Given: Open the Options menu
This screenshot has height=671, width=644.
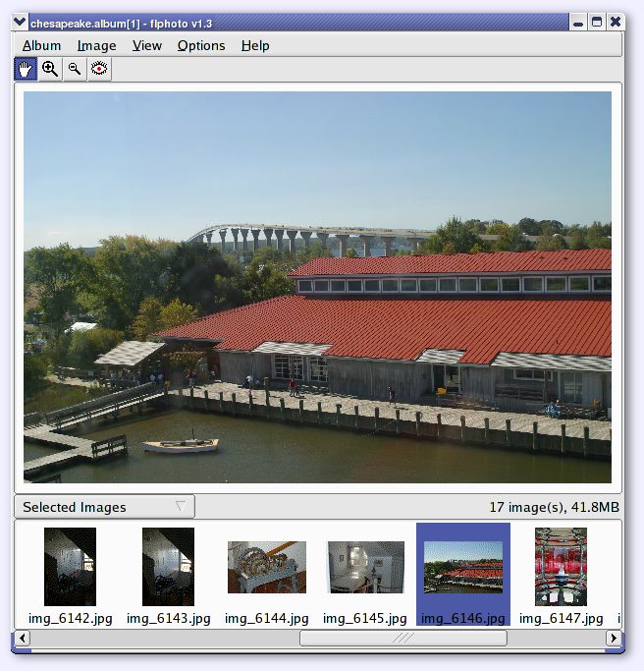Looking at the screenshot, I should pos(201,45).
